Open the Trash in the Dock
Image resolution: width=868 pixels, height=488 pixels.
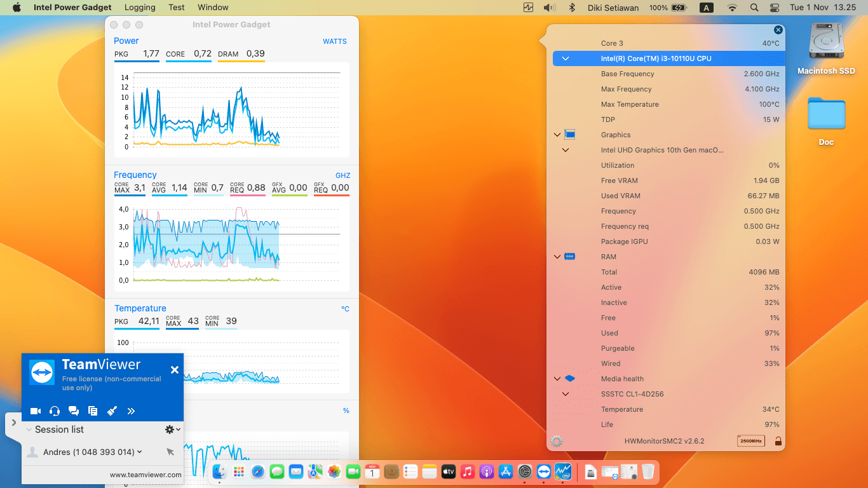(x=648, y=471)
